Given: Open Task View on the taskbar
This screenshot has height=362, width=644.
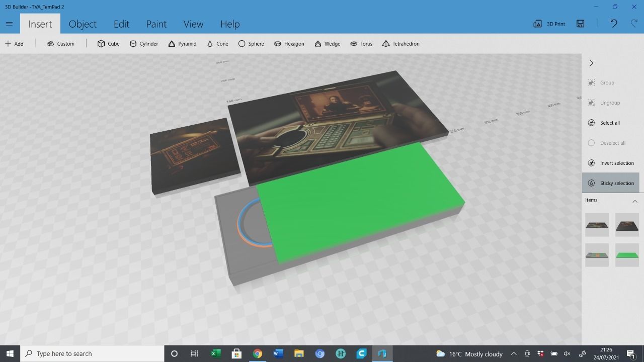Looking at the screenshot, I should click(x=194, y=353).
